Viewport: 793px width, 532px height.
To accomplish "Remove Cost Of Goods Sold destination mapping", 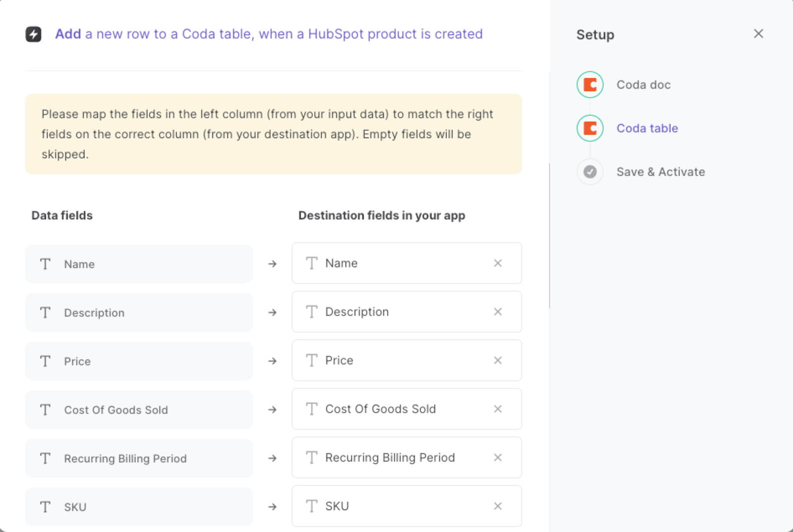I will [498, 409].
